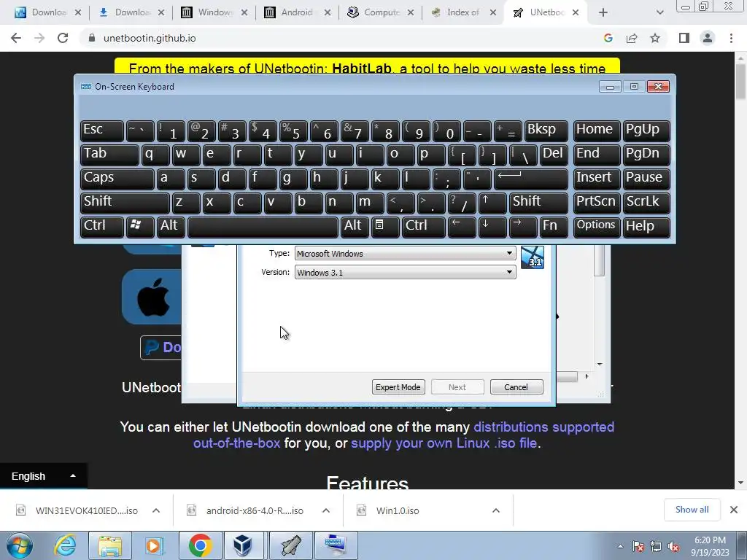
Task: Open Internet Explorer from taskbar
Action: [x=65, y=545]
